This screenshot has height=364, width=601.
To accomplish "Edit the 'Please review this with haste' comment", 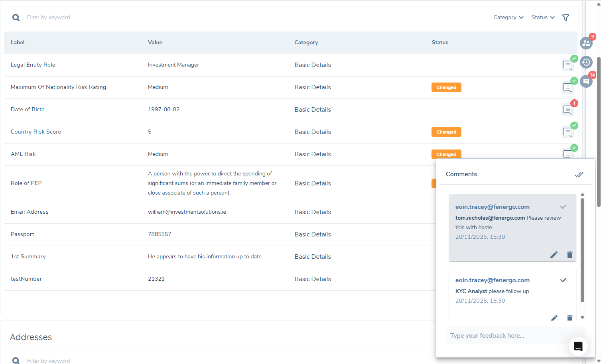I will pos(554,255).
